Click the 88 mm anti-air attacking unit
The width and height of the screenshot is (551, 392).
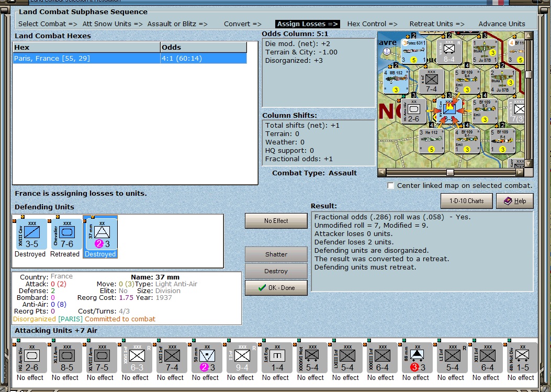417,357
